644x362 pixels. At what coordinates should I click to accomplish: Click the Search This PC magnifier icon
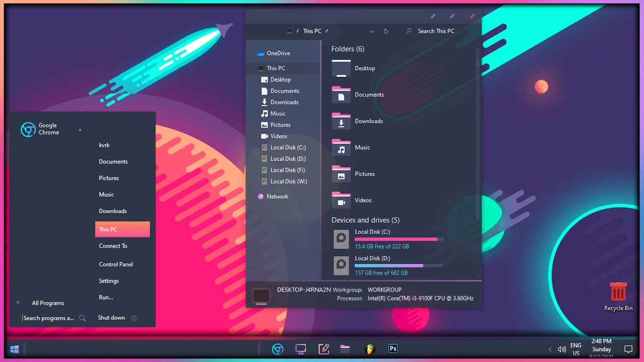pos(409,31)
